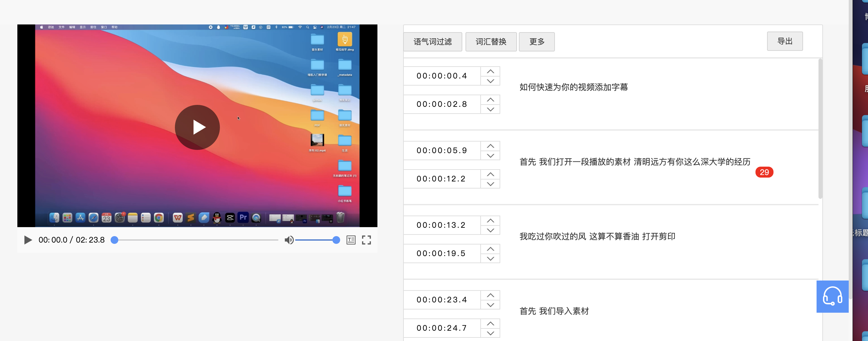The height and width of the screenshot is (341, 868).
Task: Decrease the 00:00:00.4 start time
Action: point(490,81)
